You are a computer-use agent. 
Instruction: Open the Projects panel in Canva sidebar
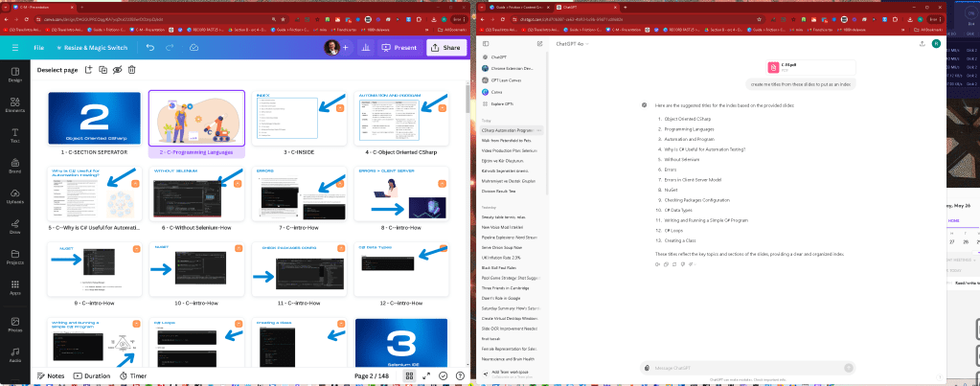(15, 257)
